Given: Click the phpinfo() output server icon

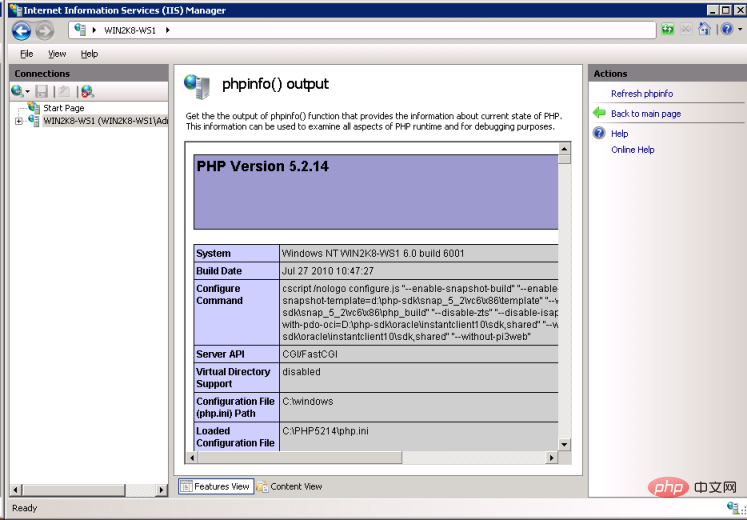Looking at the screenshot, I should point(197,87).
